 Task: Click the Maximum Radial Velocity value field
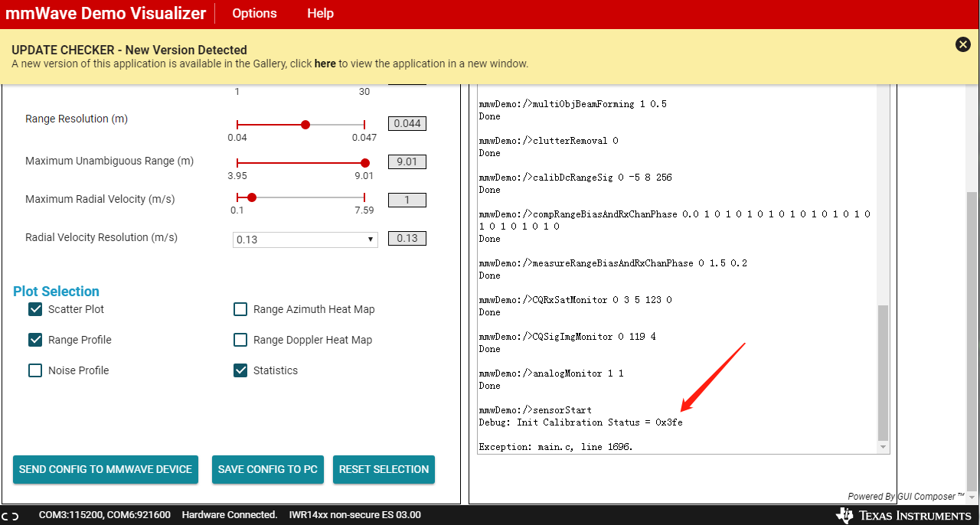point(407,200)
